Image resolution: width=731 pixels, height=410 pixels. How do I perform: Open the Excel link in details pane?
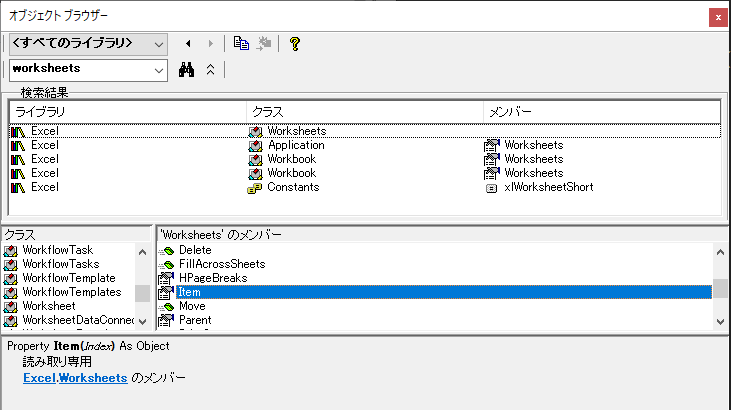(x=39, y=378)
